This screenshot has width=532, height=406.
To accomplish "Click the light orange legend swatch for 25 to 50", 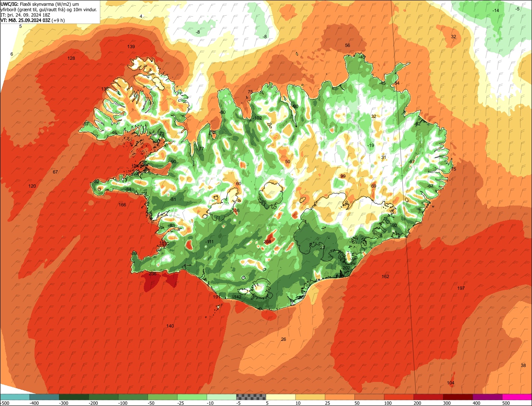I will click(x=340, y=397).
